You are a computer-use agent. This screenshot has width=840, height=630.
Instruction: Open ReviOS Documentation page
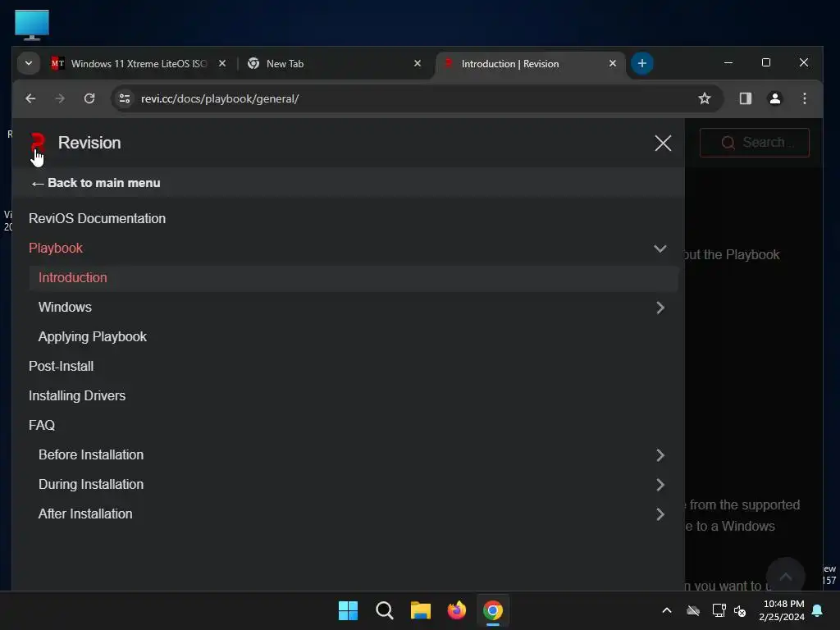[97, 218]
